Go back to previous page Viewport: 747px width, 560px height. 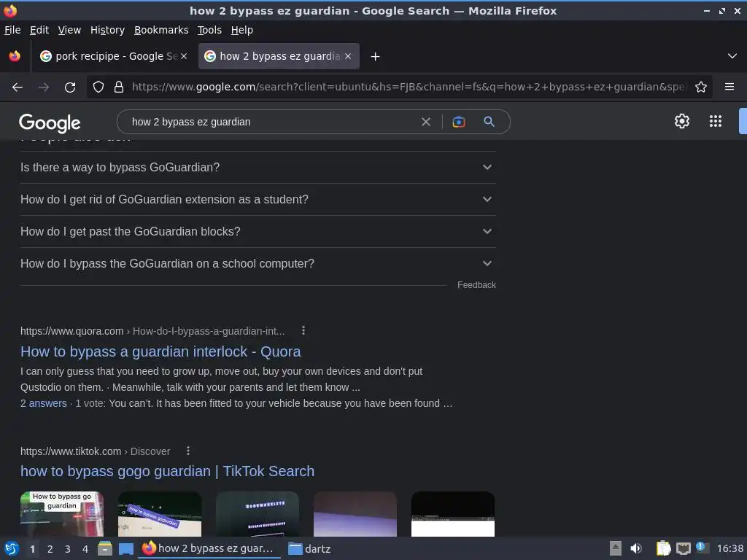click(x=18, y=87)
